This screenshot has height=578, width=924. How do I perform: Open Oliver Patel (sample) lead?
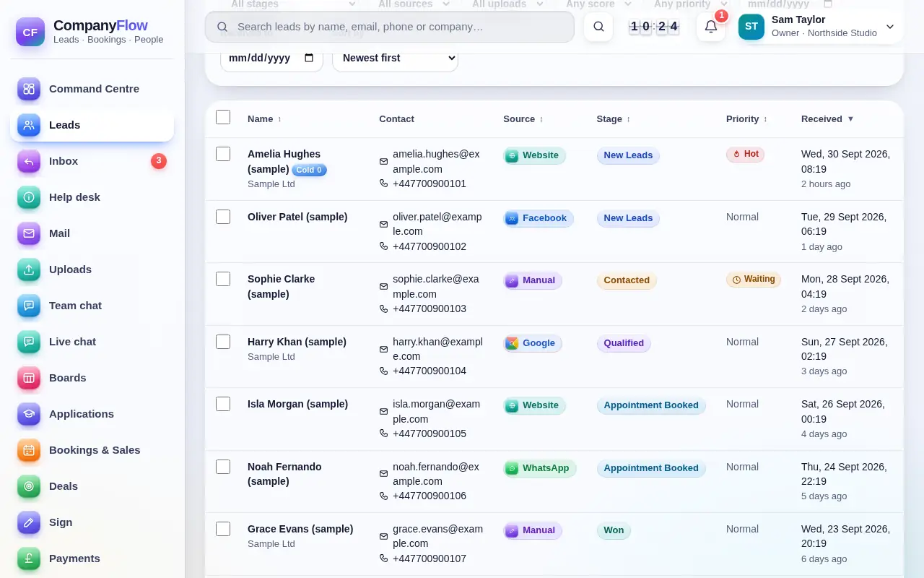click(x=297, y=217)
